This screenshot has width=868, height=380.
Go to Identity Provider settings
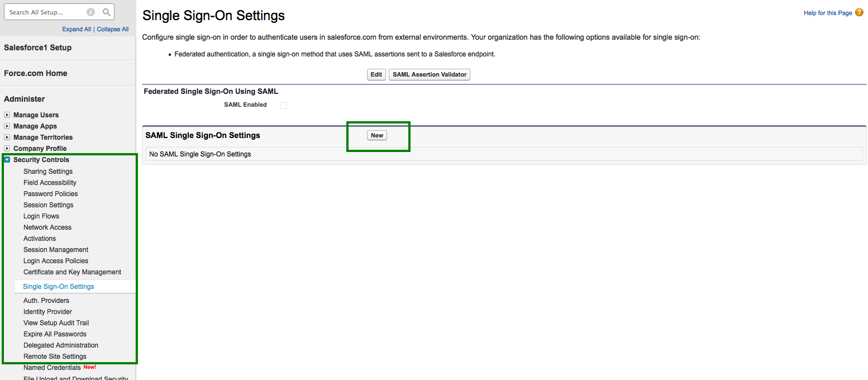pyautogui.click(x=47, y=312)
